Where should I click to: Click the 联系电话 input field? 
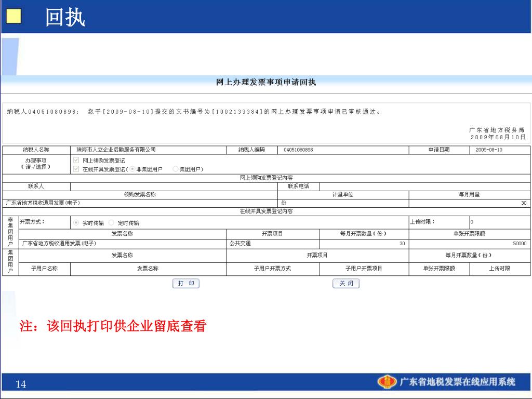pos(425,187)
